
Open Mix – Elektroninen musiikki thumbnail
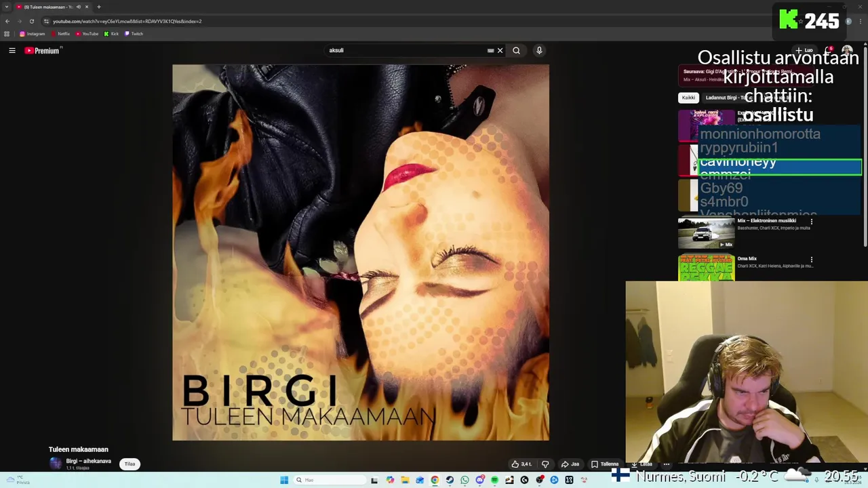pyautogui.click(x=706, y=232)
